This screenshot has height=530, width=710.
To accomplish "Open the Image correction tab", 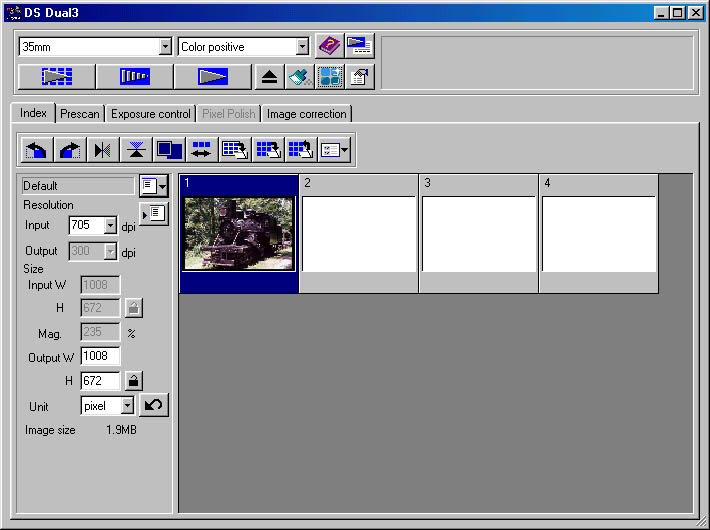I will tap(306, 114).
